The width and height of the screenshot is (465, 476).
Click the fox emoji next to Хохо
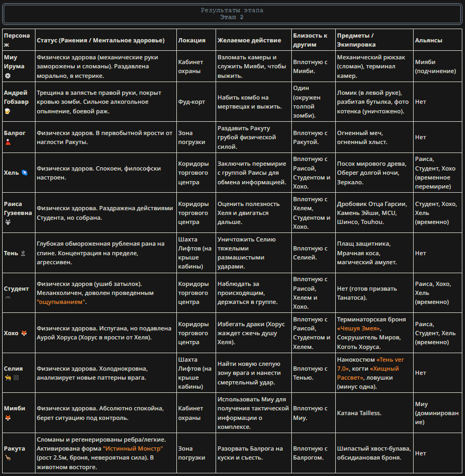[24, 333]
